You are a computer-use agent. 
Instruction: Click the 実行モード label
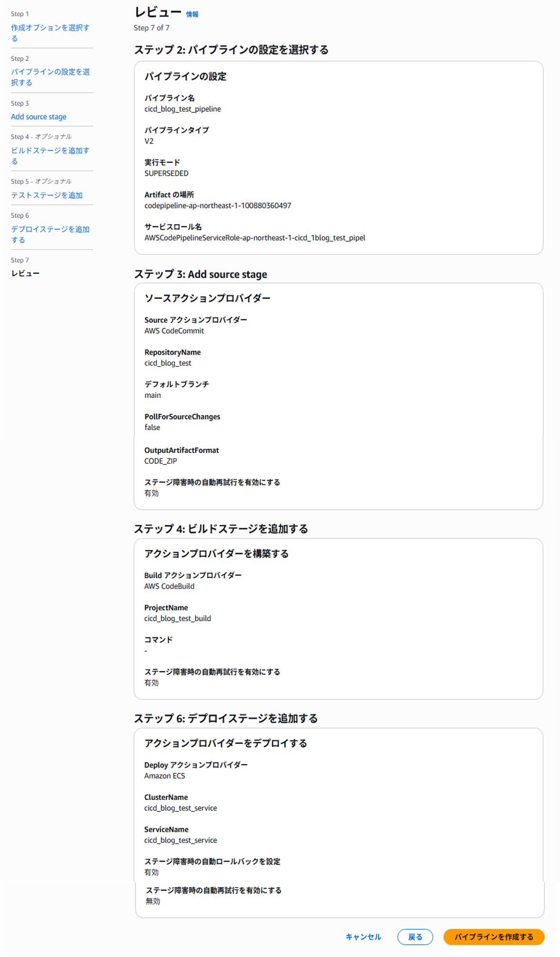(162, 162)
